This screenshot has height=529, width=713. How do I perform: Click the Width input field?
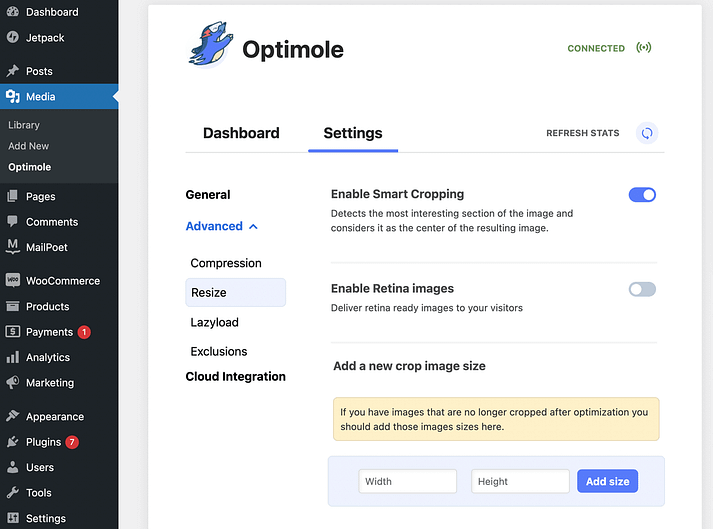click(x=407, y=482)
